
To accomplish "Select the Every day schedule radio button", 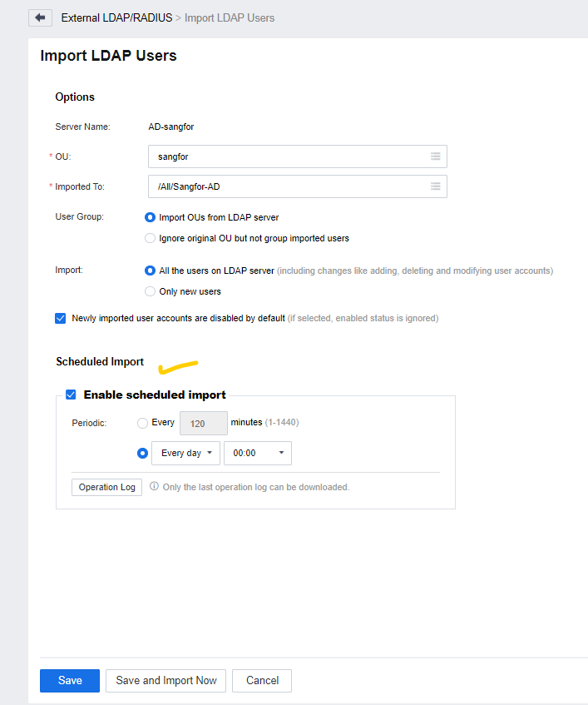I will [x=142, y=453].
